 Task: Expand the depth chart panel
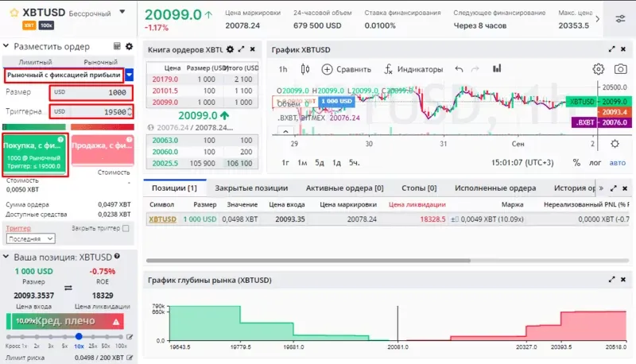click(x=611, y=279)
